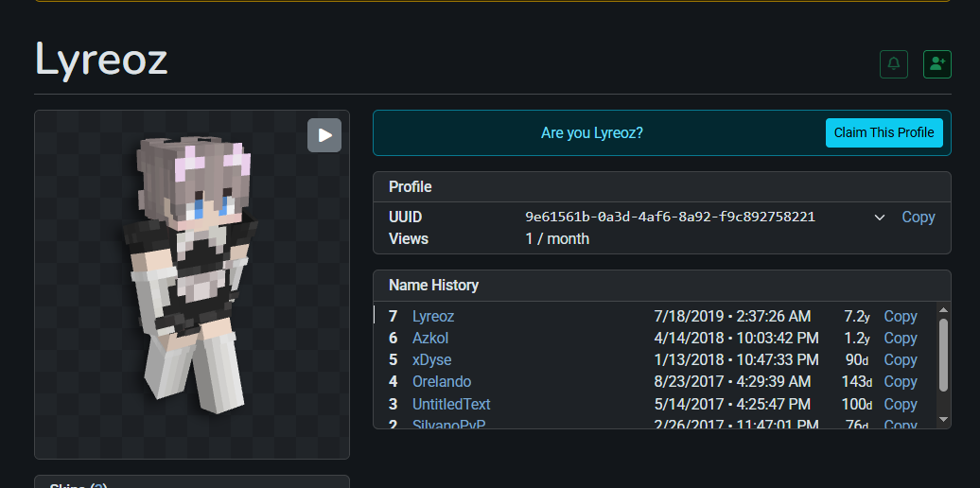Screen dimensions: 980x488
Task: Click name history scrollbar down arrow
Action: click(944, 420)
